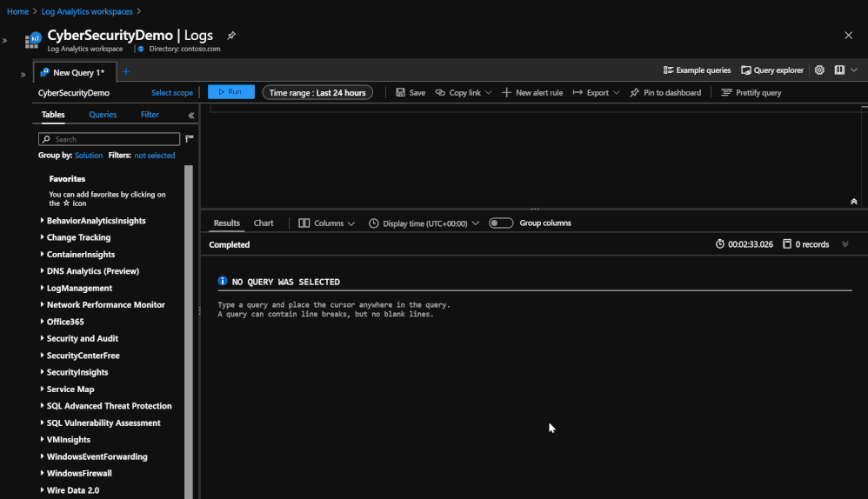The height and width of the screenshot is (499, 868).
Task: Toggle Group columns
Action: pyautogui.click(x=501, y=223)
